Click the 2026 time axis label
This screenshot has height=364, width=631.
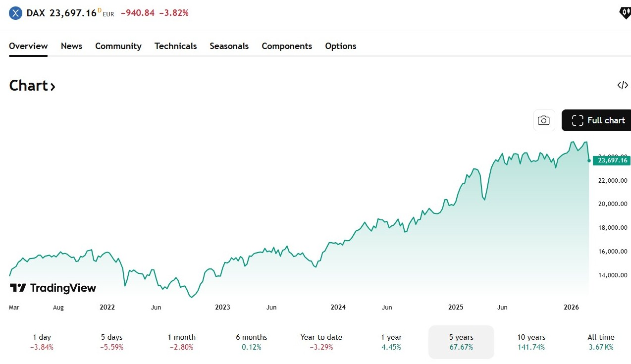coord(572,307)
